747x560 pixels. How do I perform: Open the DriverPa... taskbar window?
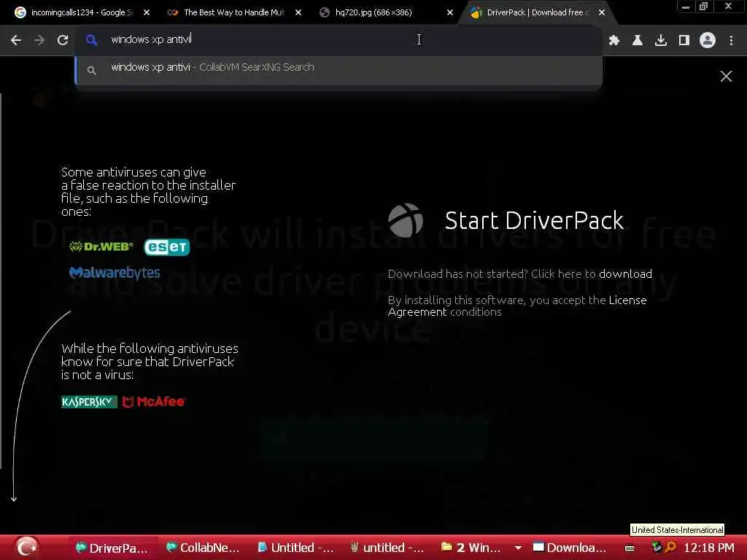[112, 548]
